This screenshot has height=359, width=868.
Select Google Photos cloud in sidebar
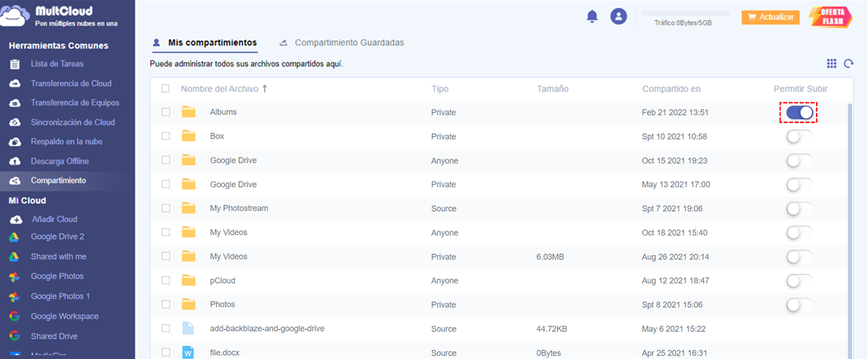pos(57,277)
